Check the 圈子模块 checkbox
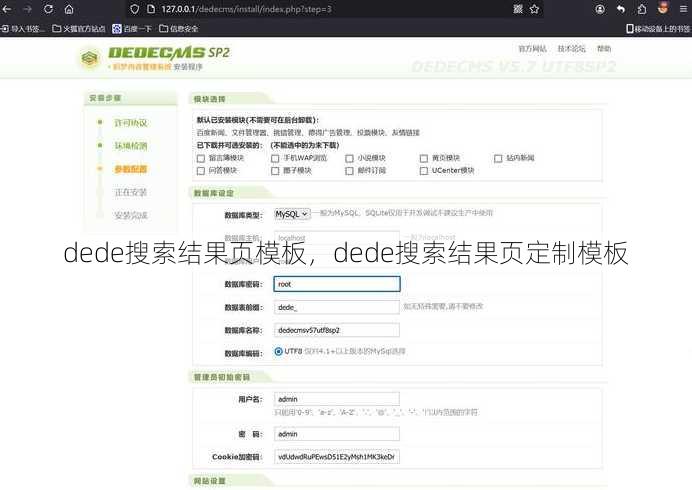This screenshot has height=490, width=692. tap(275, 170)
